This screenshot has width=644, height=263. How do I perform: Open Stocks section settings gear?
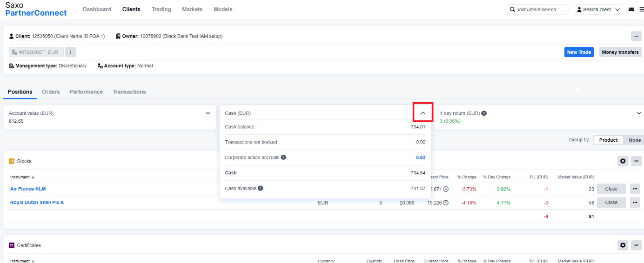pos(623,161)
